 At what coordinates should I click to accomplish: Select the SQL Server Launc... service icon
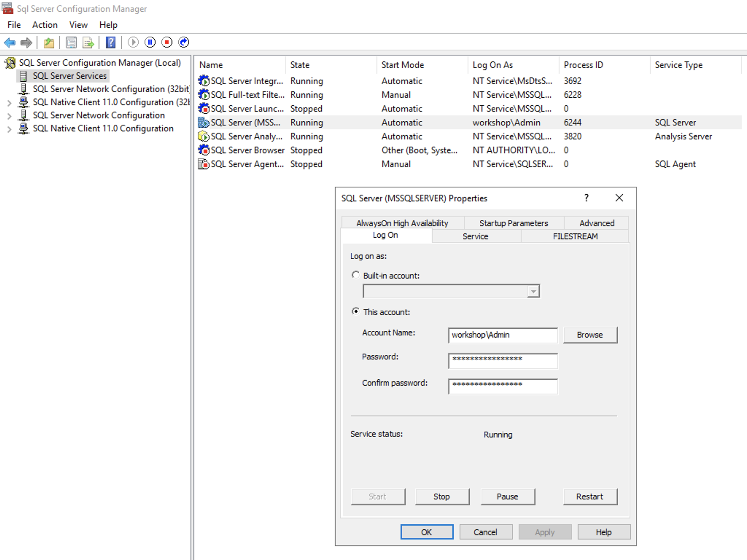coord(204,108)
